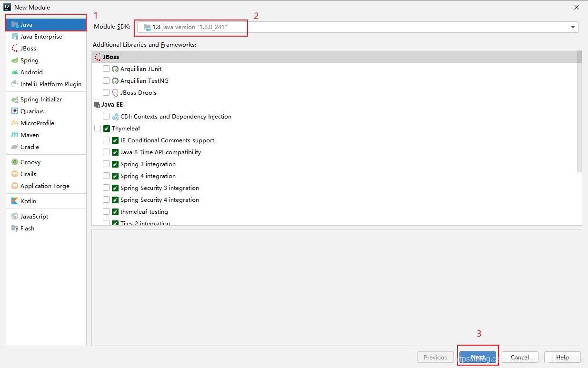Select MicroProfile in the sidebar

[x=46, y=123]
